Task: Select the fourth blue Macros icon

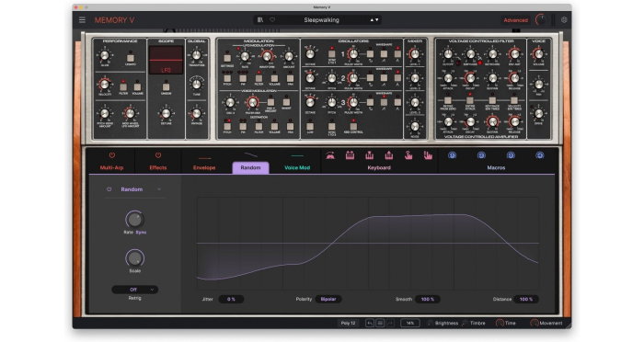Action: click(540, 155)
